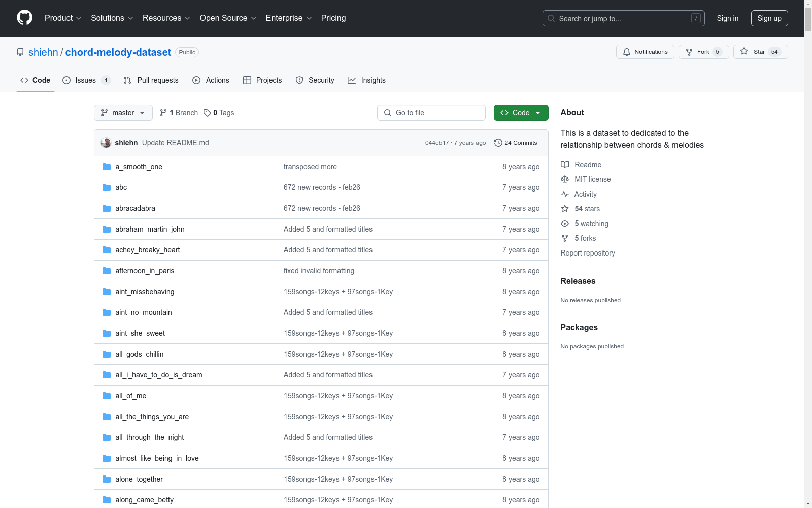This screenshot has height=508, width=812.
Task: Expand the Enterprise menu
Action: (x=289, y=18)
